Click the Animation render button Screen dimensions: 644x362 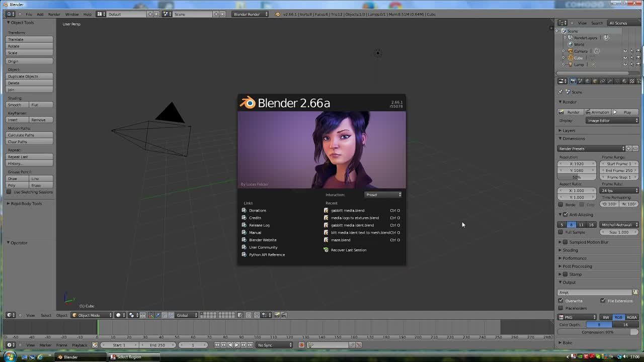tap(598, 112)
